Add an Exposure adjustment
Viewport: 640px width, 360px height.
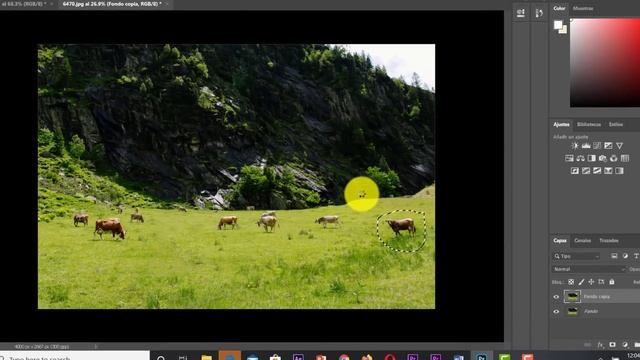[x=608, y=146]
